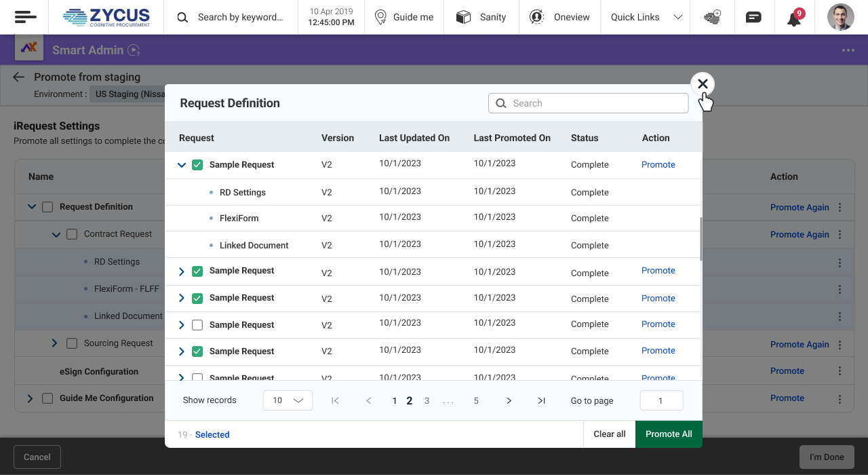Check the unchecked fourth Sample Request checkbox
Image resolution: width=868 pixels, height=475 pixels.
(x=197, y=325)
